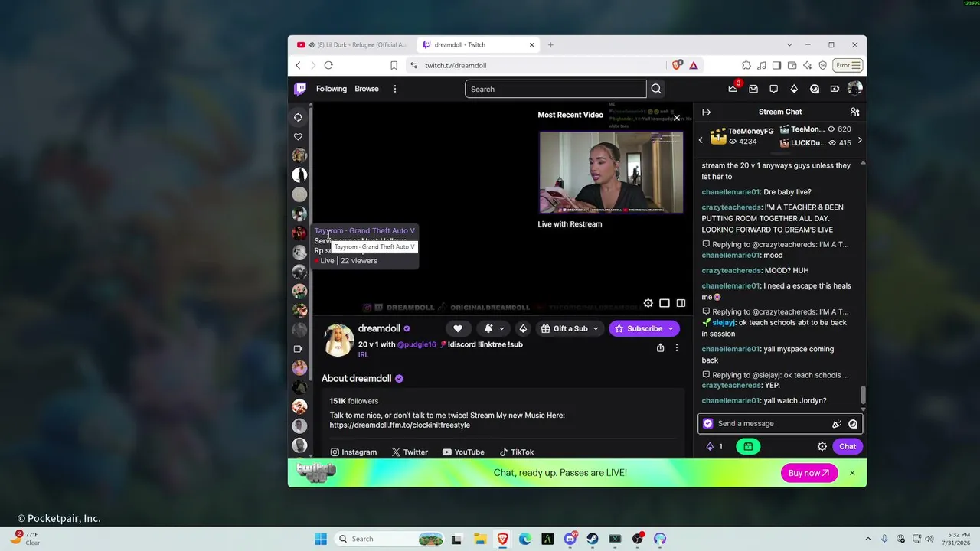980x551 pixels.
Task: Open the dreamdoll TikTok link
Action: (x=517, y=452)
